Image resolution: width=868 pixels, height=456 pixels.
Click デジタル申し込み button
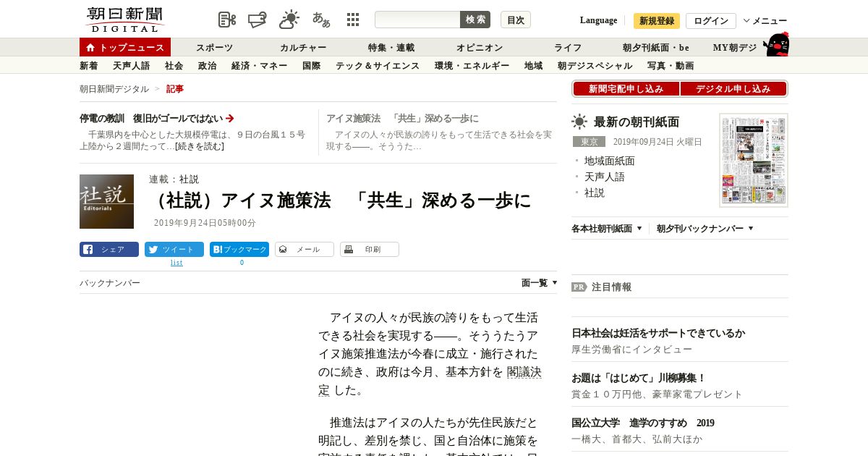[x=733, y=89]
